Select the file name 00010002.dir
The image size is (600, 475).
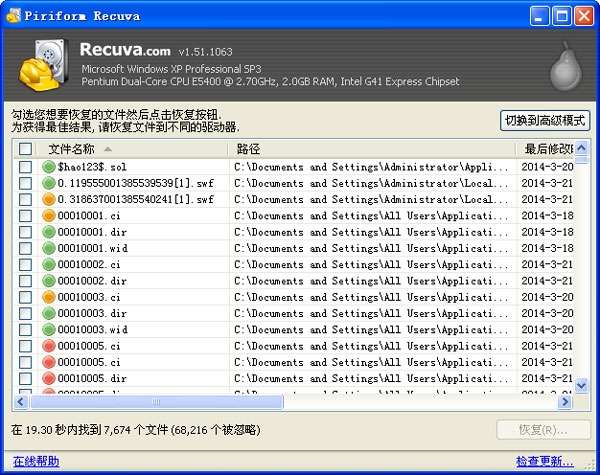(x=92, y=281)
